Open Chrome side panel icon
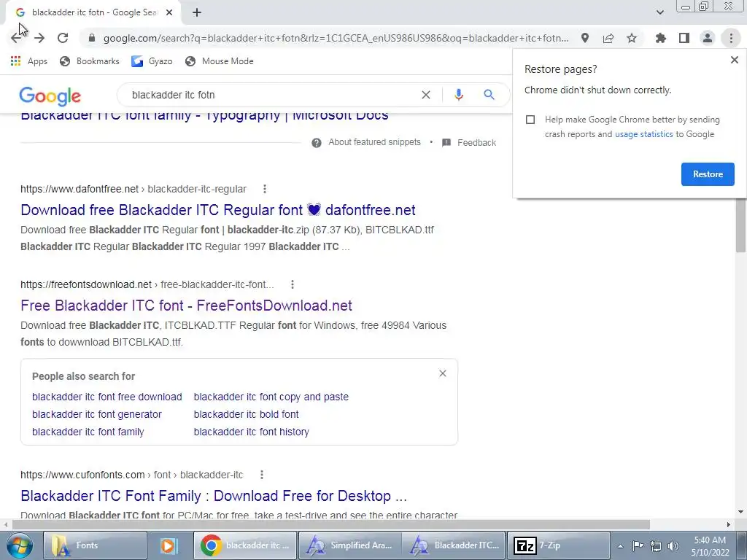Screen dimensions: 747x560 684,38
